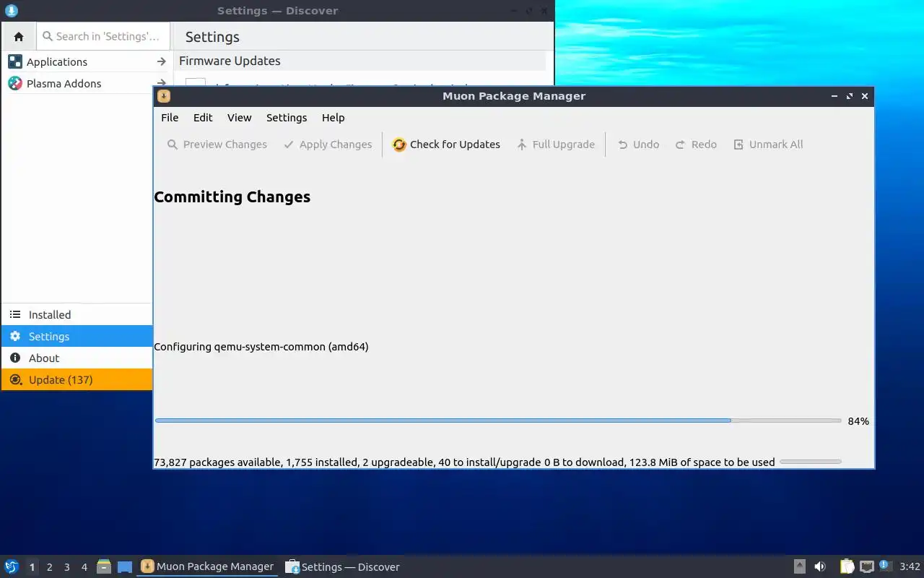The height and width of the screenshot is (578, 924).
Task: Click Preview Changes in Muon toolbar
Action: tap(217, 144)
